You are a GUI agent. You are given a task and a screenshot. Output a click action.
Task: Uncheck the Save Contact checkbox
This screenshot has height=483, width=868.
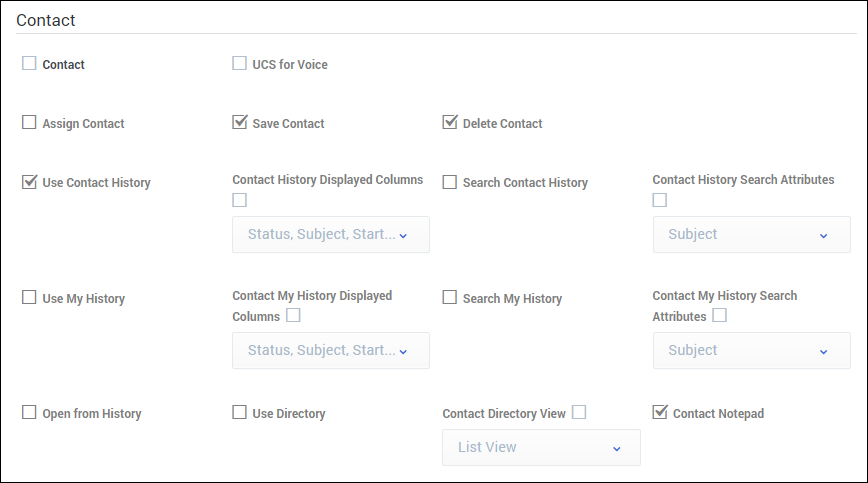pos(239,123)
